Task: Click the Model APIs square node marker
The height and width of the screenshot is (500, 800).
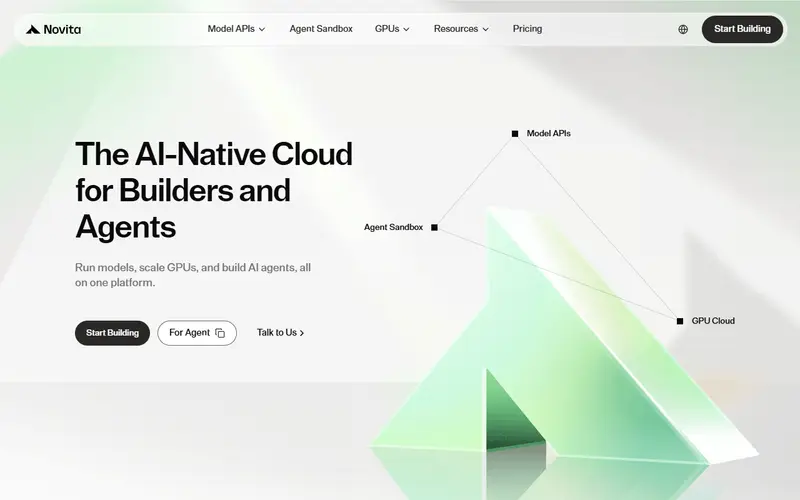Action: coord(515,134)
